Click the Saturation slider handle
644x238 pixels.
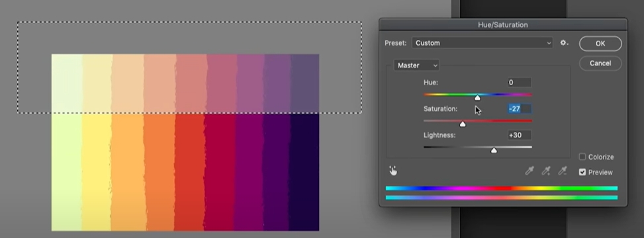coord(463,124)
